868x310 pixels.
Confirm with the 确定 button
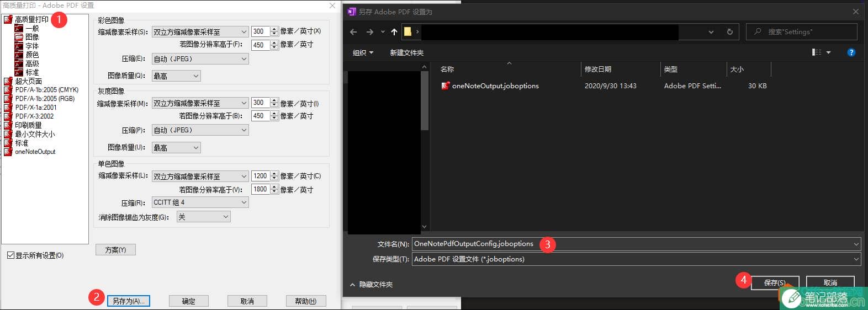coord(189,301)
